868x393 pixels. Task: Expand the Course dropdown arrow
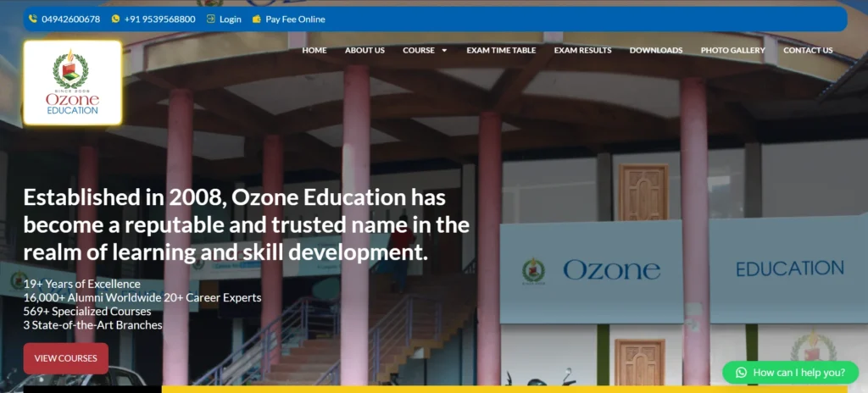pyautogui.click(x=444, y=51)
